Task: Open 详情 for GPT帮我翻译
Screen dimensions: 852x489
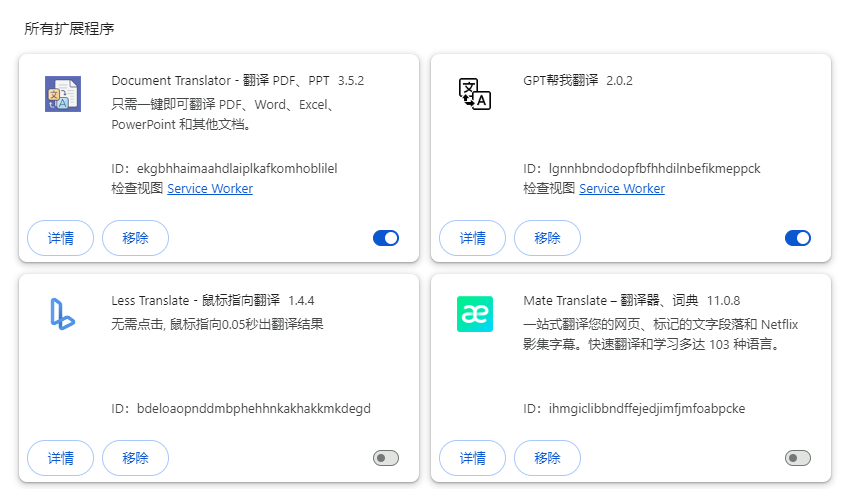Action: [473, 238]
